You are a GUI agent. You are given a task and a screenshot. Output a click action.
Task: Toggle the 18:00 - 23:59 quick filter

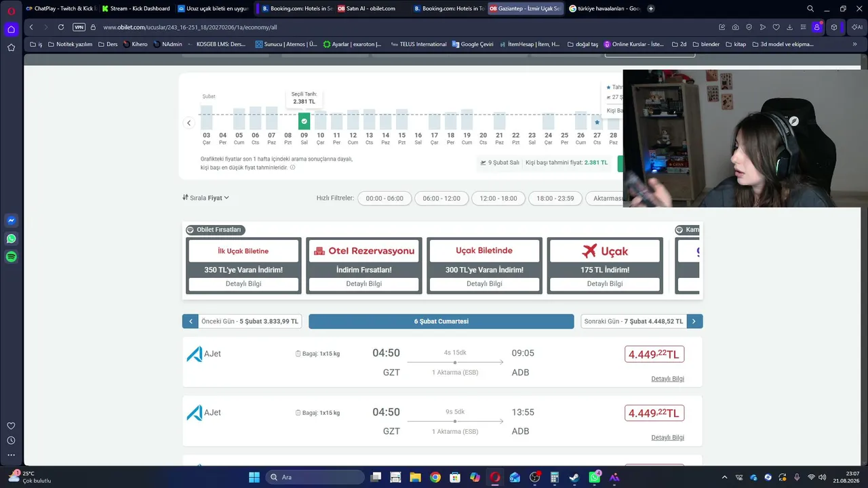[555, 199]
